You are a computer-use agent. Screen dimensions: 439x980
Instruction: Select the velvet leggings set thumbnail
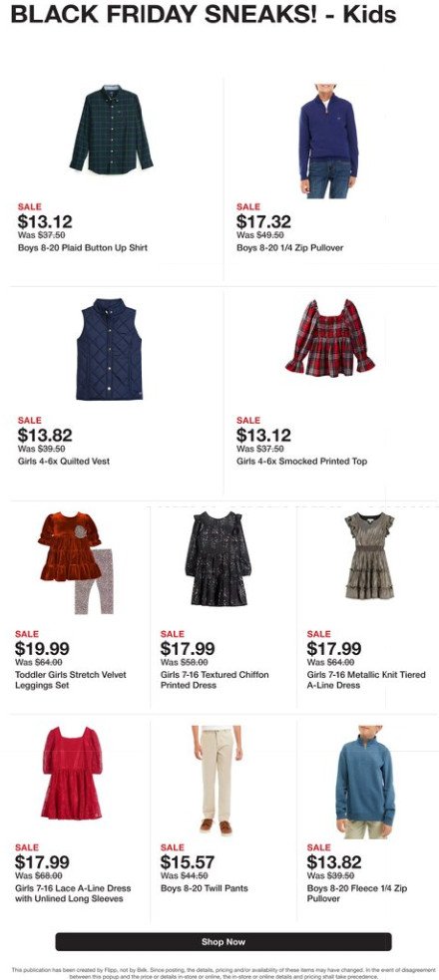tap(78, 563)
